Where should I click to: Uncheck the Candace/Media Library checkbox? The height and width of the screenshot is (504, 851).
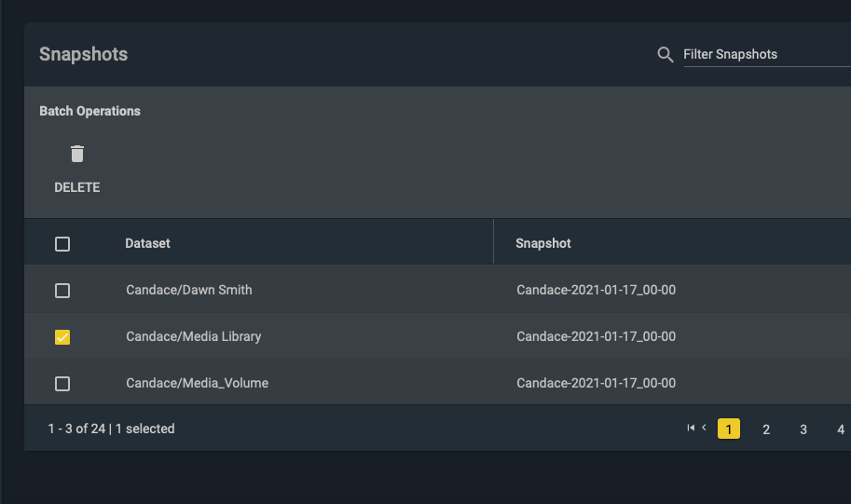(x=62, y=337)
